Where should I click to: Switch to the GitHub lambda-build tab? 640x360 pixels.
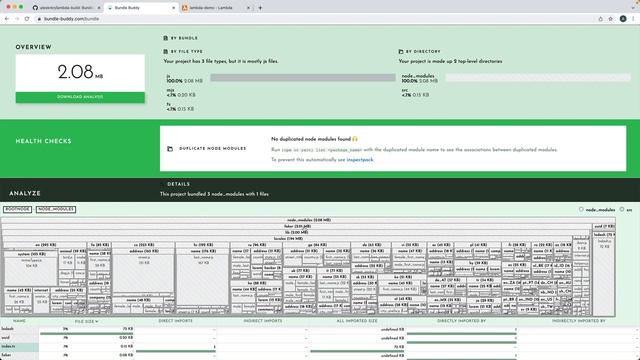(x=65, y=8)
